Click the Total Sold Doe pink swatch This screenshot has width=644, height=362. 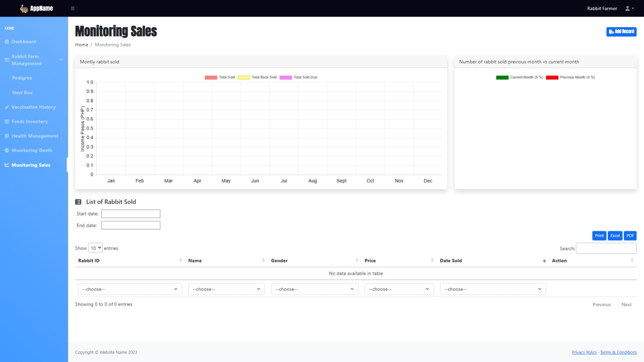[x=286, y=77]
